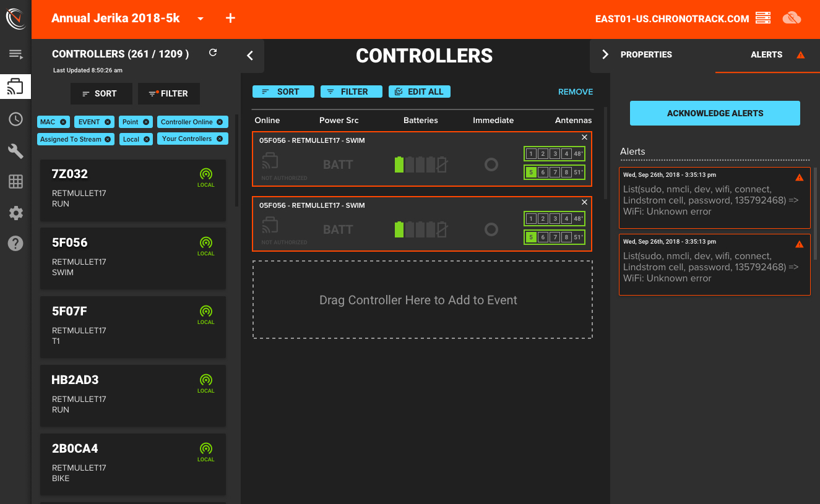Viewport: 820px width, 504px height.
Task: Open the event name dropdown in the header
Action: [x=200, y=19]
